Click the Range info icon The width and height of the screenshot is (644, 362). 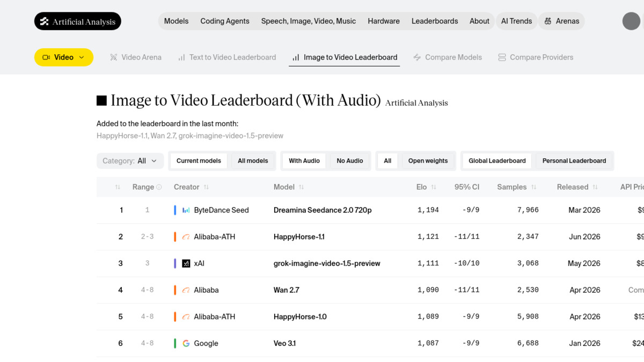click(159, 187)
